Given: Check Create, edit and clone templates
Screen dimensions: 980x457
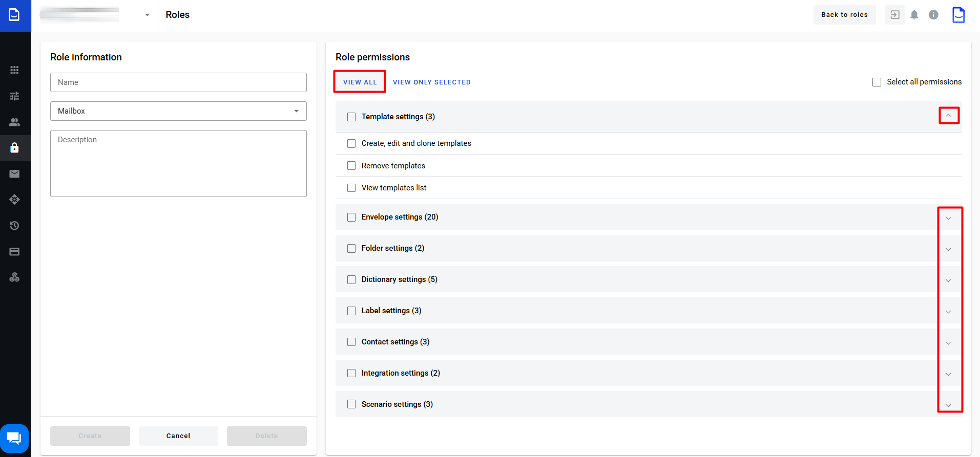Looking at the screenshot, I should point(351,144).
